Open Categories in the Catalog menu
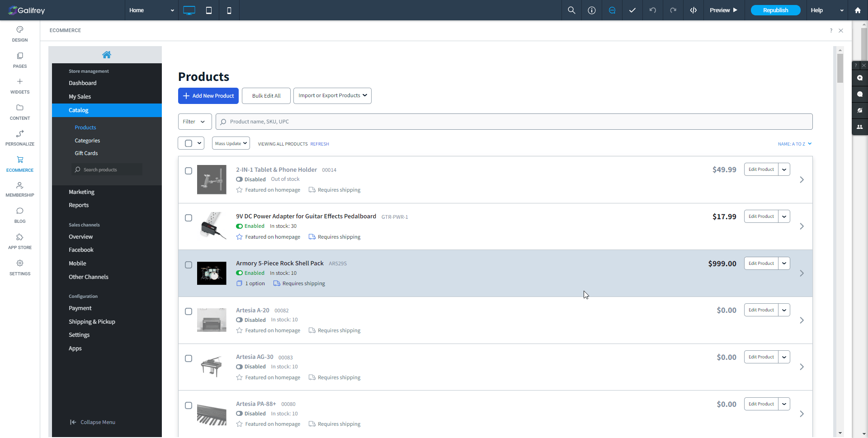Viewport: 868px width, 438px height. tap(87, 141)
